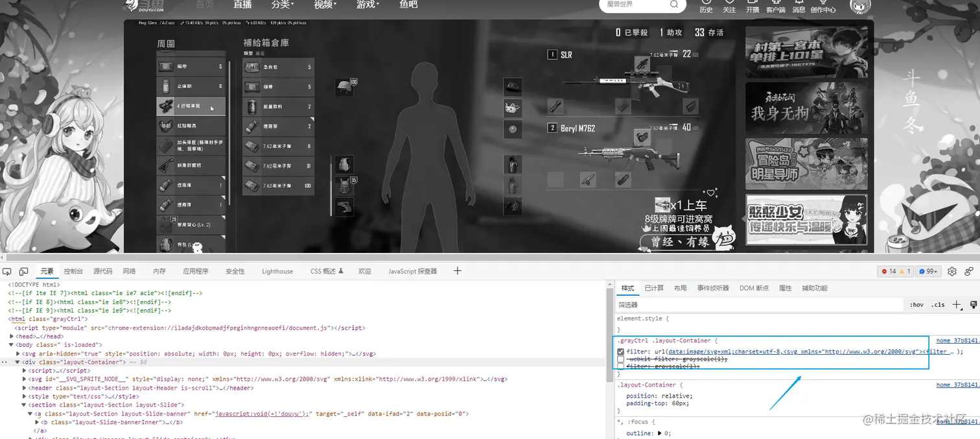Screen dimensions: 980x439
Task: Open the DOM 断点 breakpoints tab
Action: click(754, 288)
